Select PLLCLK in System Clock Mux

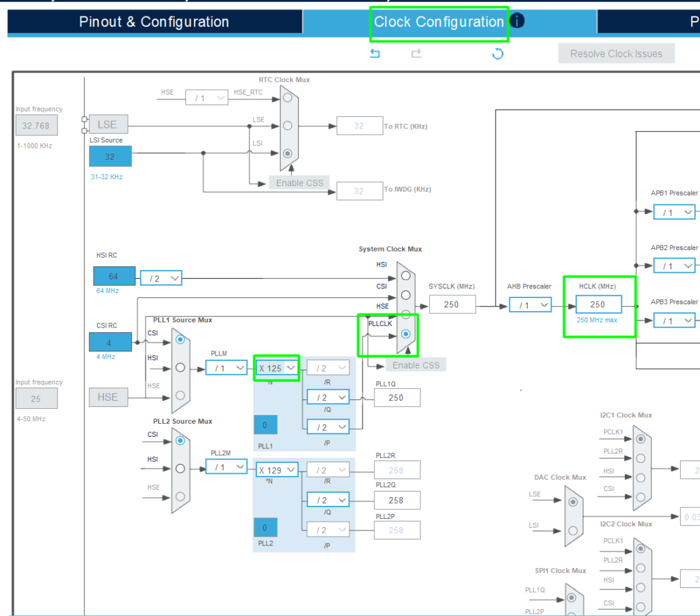click(407, 334)
